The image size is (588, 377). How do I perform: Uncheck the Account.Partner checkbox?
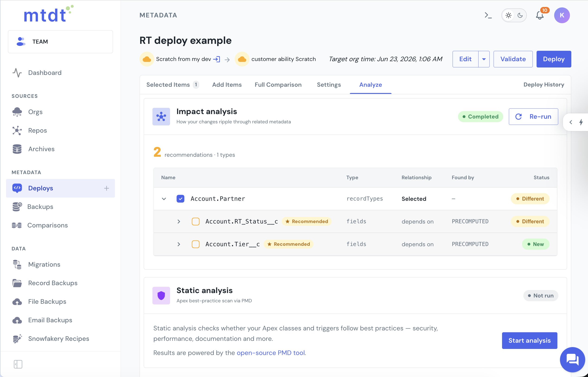tap(180, 199)
